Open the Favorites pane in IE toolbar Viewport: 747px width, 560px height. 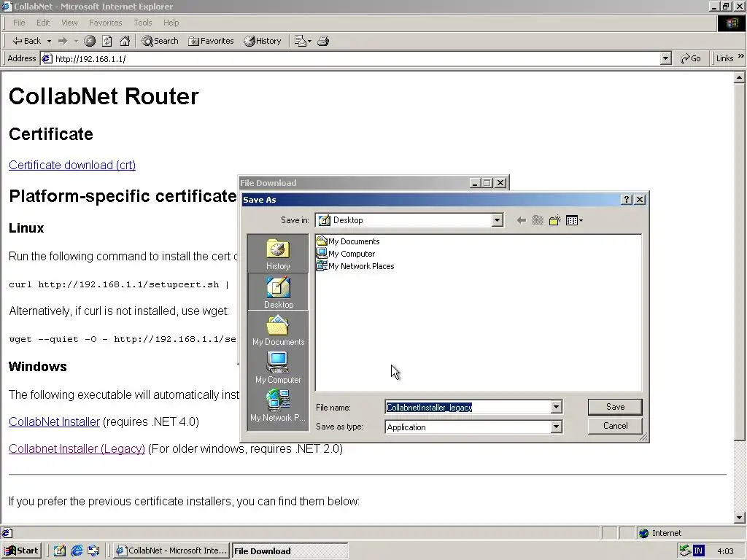click(211, 41)
